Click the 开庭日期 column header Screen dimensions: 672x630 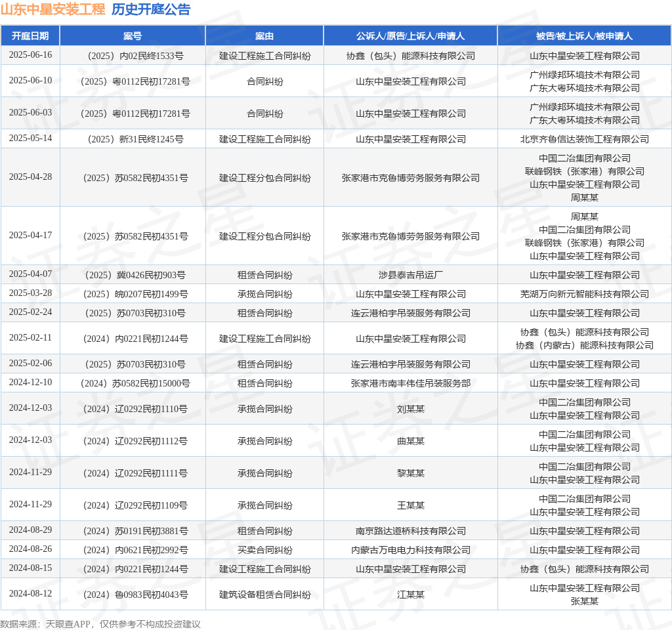[x=30, y=36]
